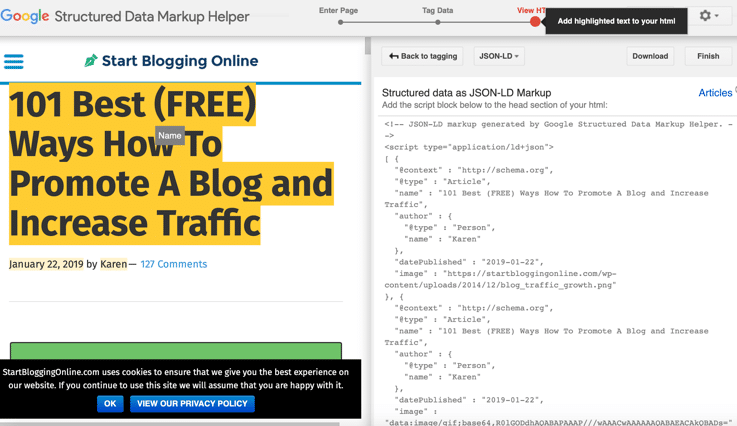Open the hamburger menu on the blog page
737x426 pixels.
tap(14, 62)
